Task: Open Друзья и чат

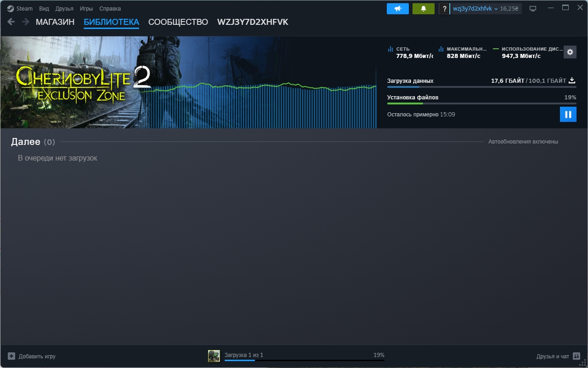Action: tap(553, 356)
